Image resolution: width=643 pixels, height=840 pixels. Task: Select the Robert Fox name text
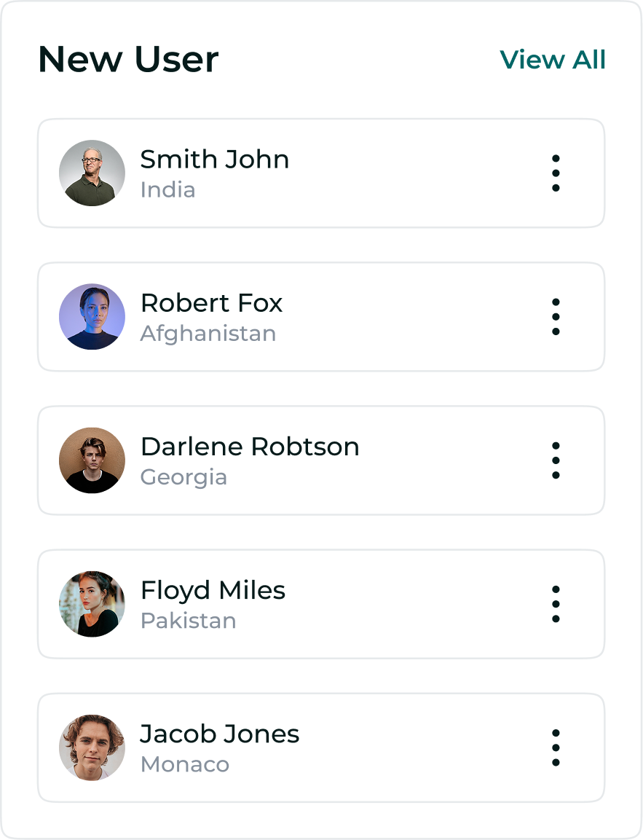click(x=211, y=303)
